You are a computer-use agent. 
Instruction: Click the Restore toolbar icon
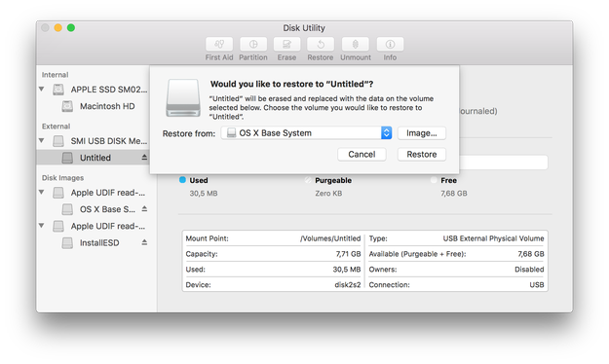click(321, 44)
